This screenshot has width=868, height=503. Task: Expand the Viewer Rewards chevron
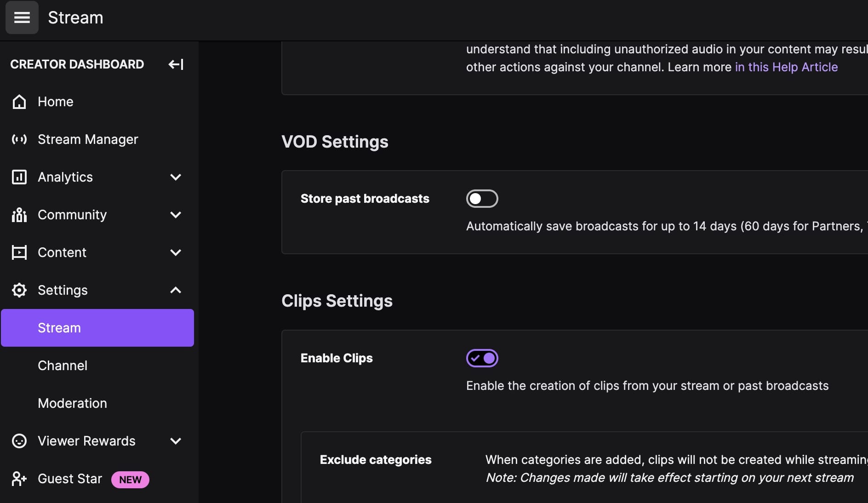(x=176, y=441)
